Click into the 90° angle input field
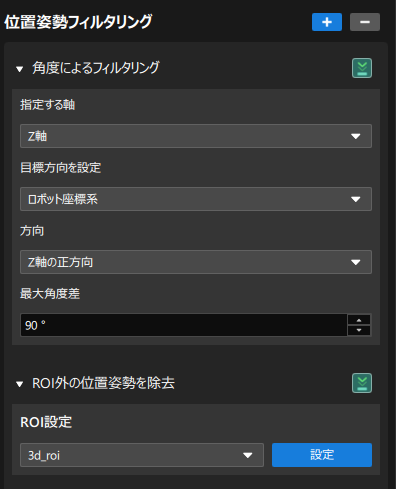This screenshot has width=396, height=489. tap(184, 325)
